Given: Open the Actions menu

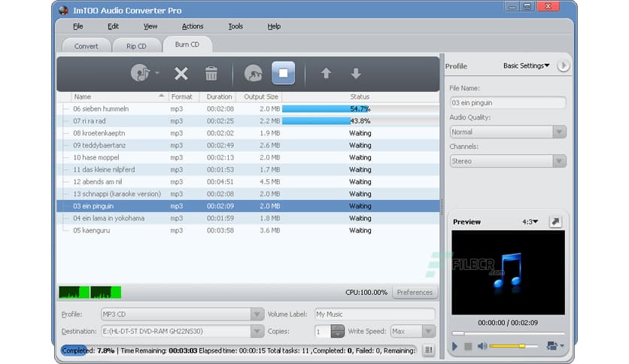Looking at the screenshot, I should (x=193, y=26).
